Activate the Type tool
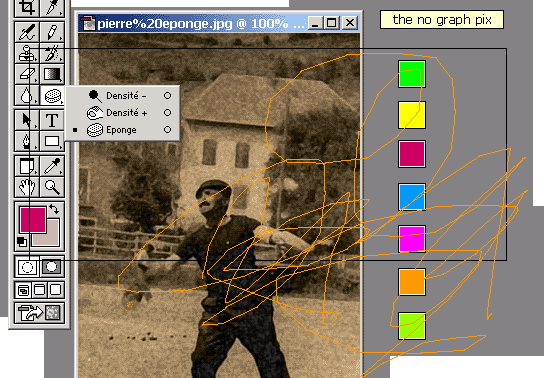Image resolution: width=544 pixels, height=378 pixels. click(x=52, y=120)
